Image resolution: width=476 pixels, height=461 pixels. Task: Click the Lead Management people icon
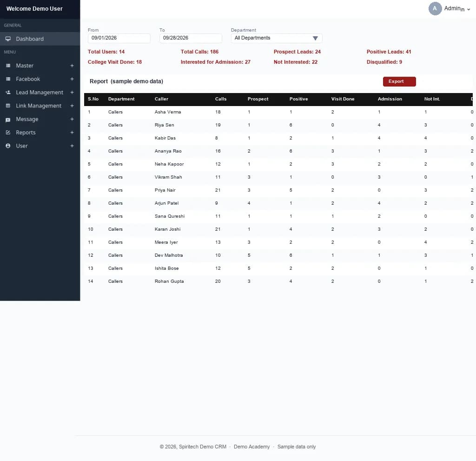[8, 93]
